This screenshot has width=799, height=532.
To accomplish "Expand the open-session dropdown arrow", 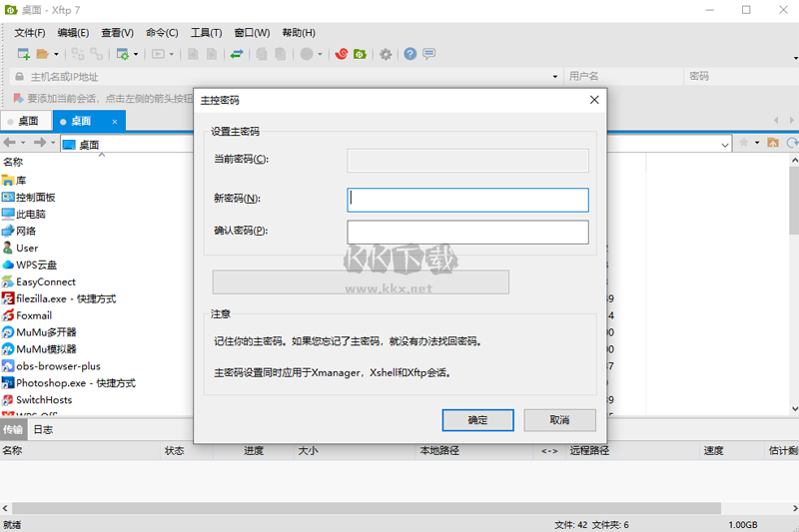I will pos(56,54).
